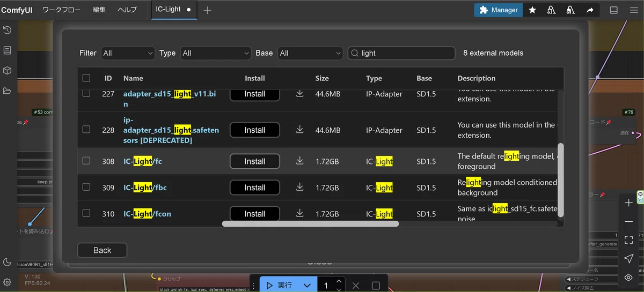Toggle link visibility eye icon
This screenshot has width=644, height=292.
[628, 278]
